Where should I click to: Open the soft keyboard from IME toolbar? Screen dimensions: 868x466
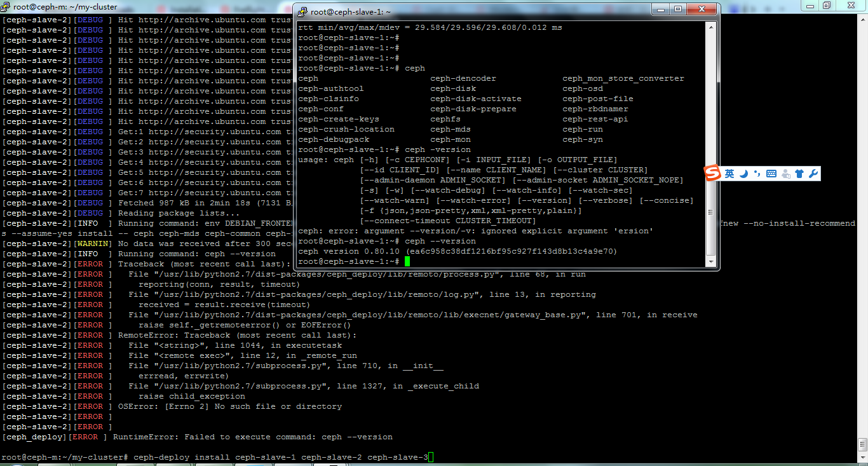pyautogui.click(x=771, y=174)
